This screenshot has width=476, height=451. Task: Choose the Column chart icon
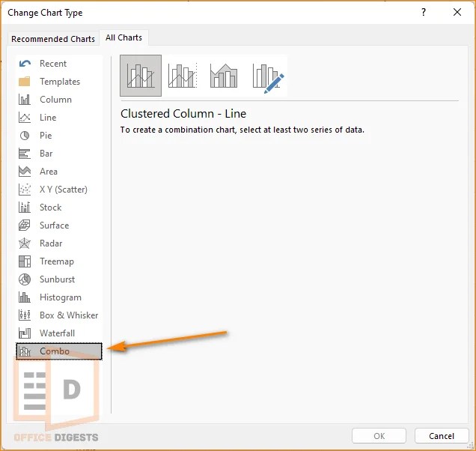point(24,100)
